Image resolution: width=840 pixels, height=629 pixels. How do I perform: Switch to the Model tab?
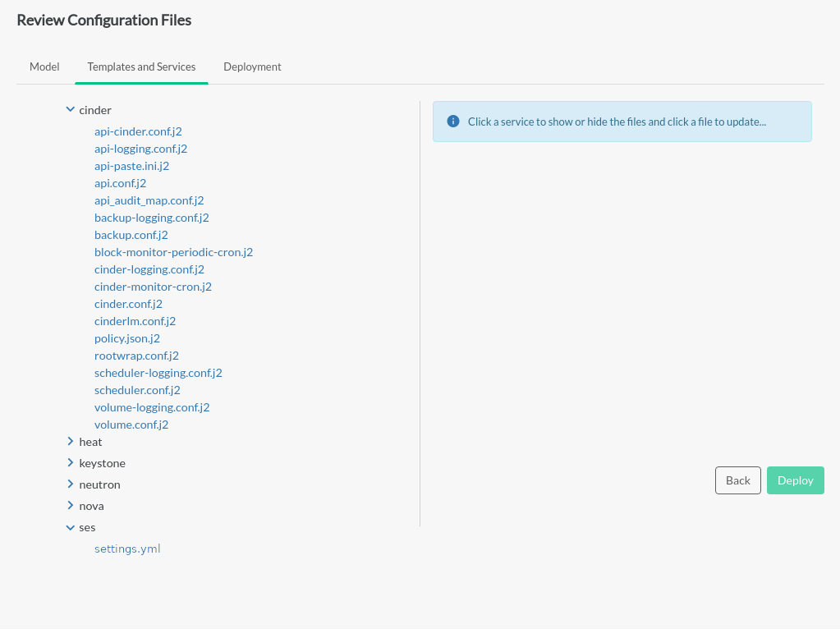tap(44, 67)
